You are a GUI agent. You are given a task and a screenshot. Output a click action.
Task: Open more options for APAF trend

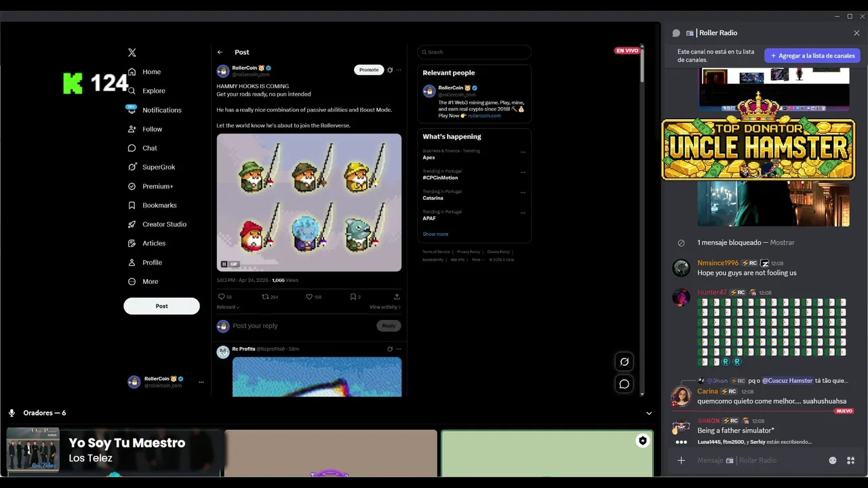[x=523, y=213]
